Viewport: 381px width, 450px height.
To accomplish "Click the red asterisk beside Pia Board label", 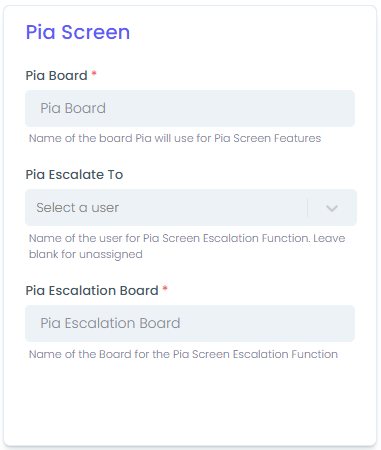I will point(94,73).
